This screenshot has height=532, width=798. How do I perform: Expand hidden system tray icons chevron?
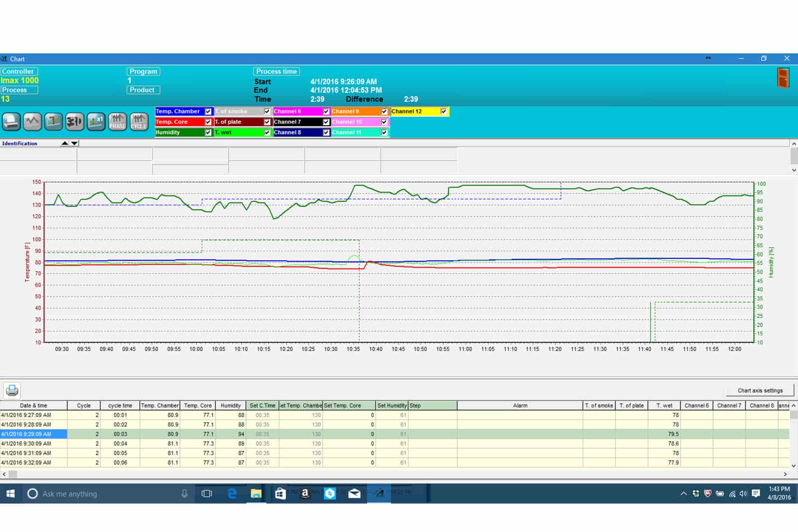pos(683,494)
